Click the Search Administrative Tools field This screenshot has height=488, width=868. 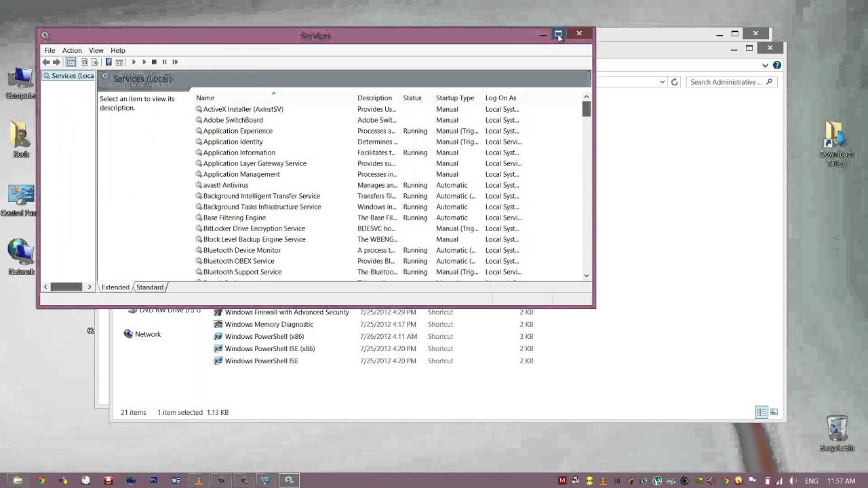point(726,82)
